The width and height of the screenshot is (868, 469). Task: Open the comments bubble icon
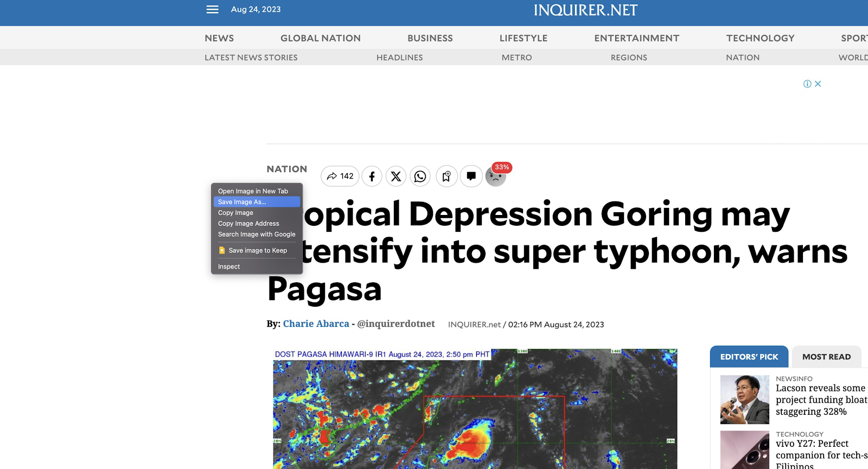point(471,176)
